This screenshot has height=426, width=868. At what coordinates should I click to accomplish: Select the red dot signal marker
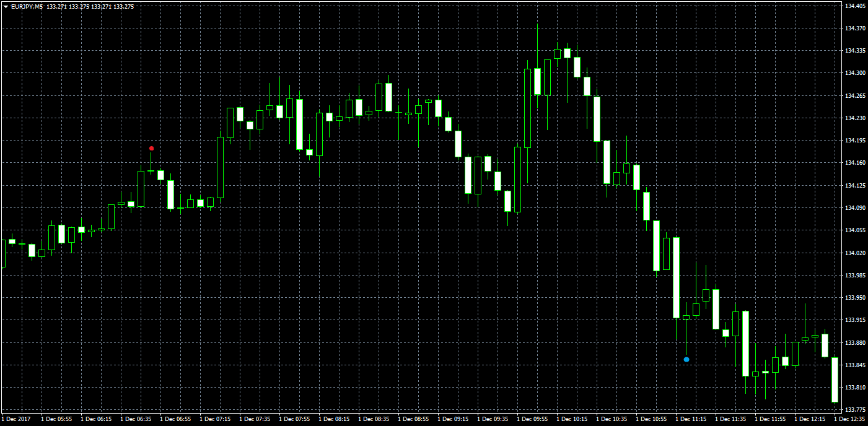point(151,149)
